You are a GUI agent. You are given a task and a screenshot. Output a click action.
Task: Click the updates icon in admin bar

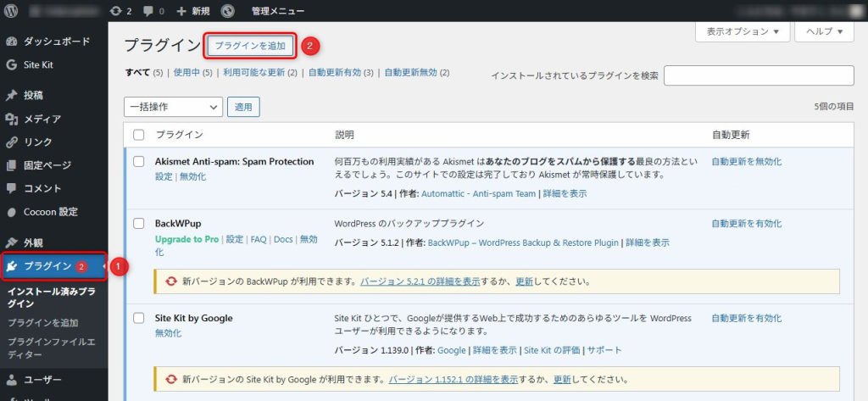[x=115, y=12]
